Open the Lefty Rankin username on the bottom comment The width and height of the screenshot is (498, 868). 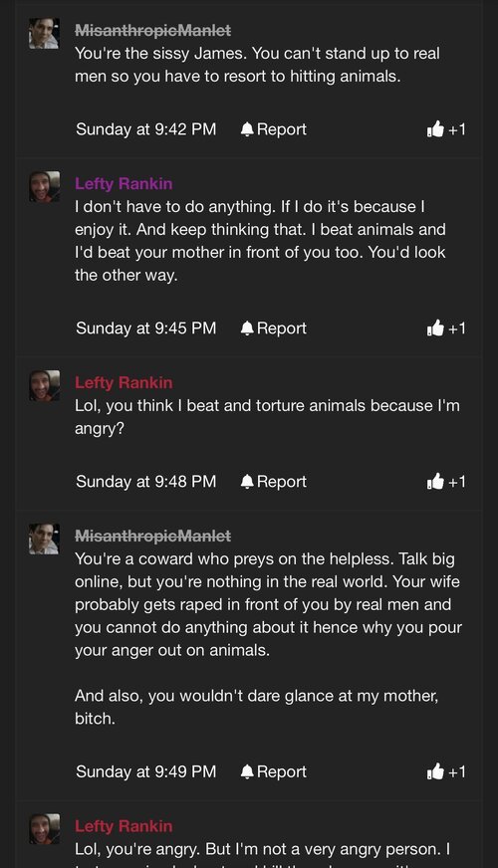124,826
